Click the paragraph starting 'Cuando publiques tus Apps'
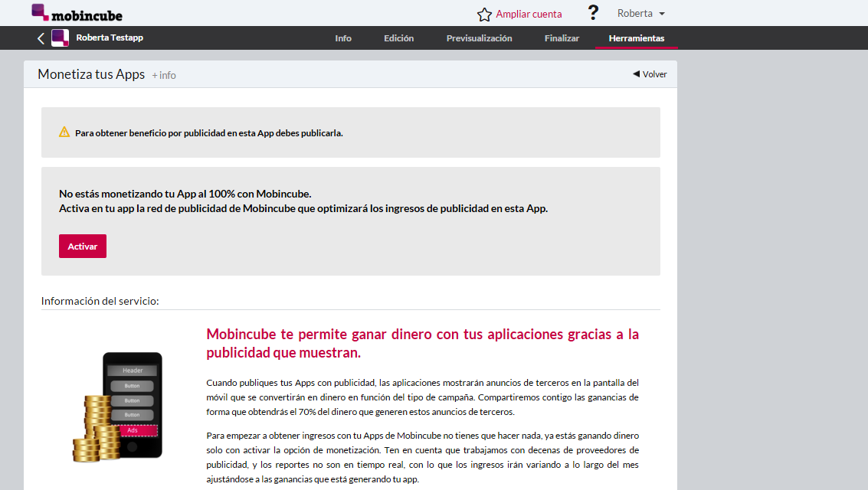This screenshot has width=868, height=490. (x=422, y=397)
